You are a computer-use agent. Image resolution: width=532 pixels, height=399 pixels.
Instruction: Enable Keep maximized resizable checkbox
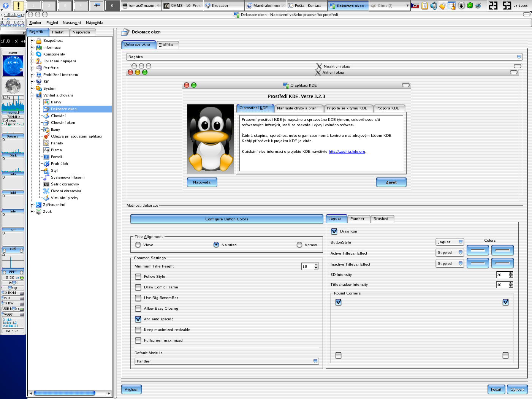click(x=138, y=330)
